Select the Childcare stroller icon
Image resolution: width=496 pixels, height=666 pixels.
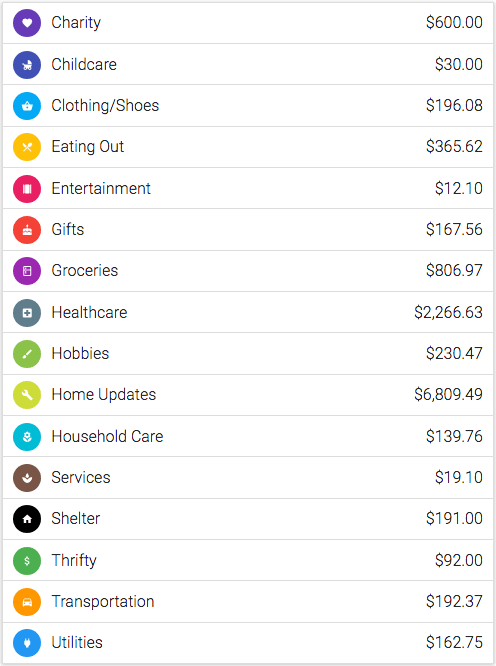27,65
